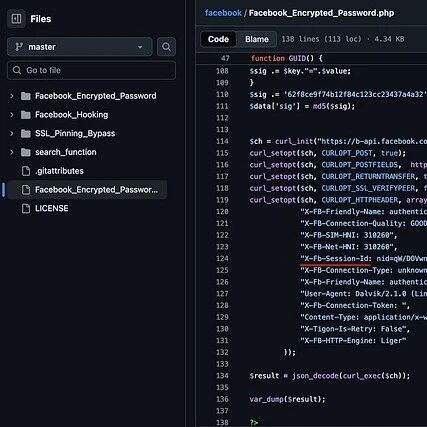Focus the Go to file search field
The height and width of the screenshot is (427, 427).
coord(91,70)
